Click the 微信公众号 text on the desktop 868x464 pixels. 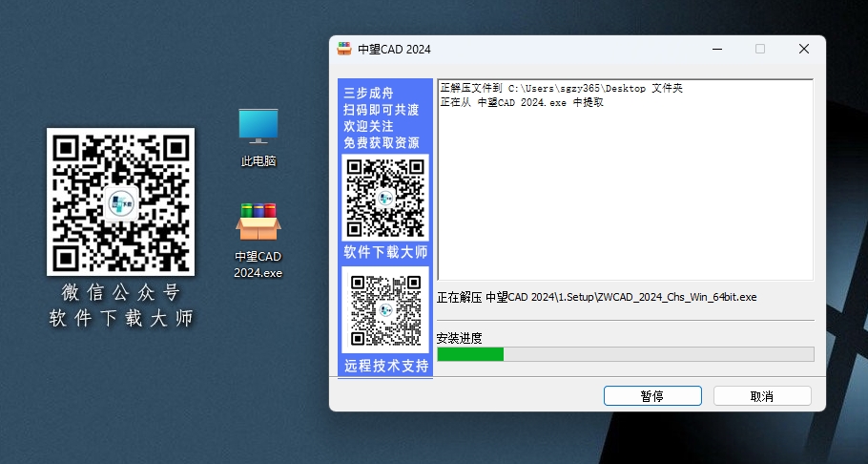(x=121, y=292)
